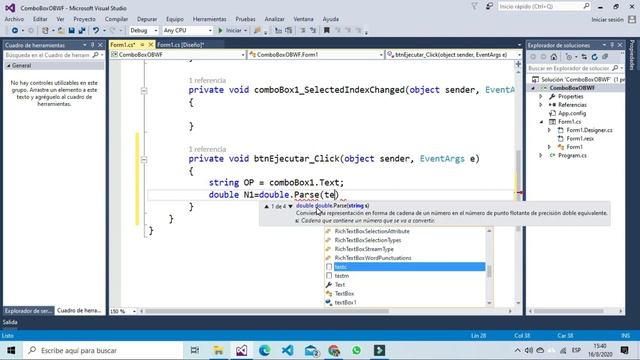Expand the Properties node in Solution Explorer
The height and width of the screenshot is (360, 640).
[541, 96]
